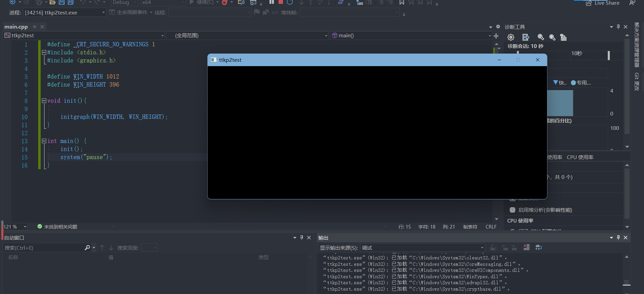The image size is (644, 294).
Task: Click the diagnostic tools output/export icon
Action: pyautogui.click(x=526, y=37)
